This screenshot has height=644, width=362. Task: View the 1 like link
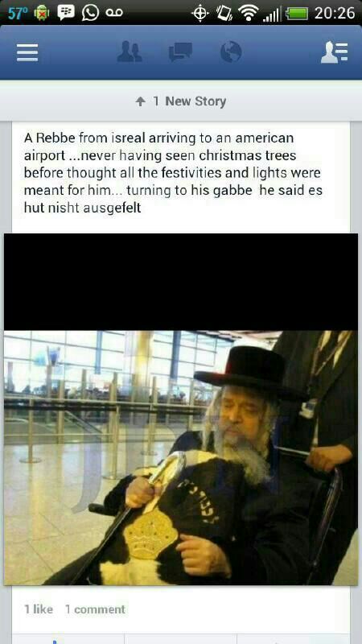click(39, 609)
